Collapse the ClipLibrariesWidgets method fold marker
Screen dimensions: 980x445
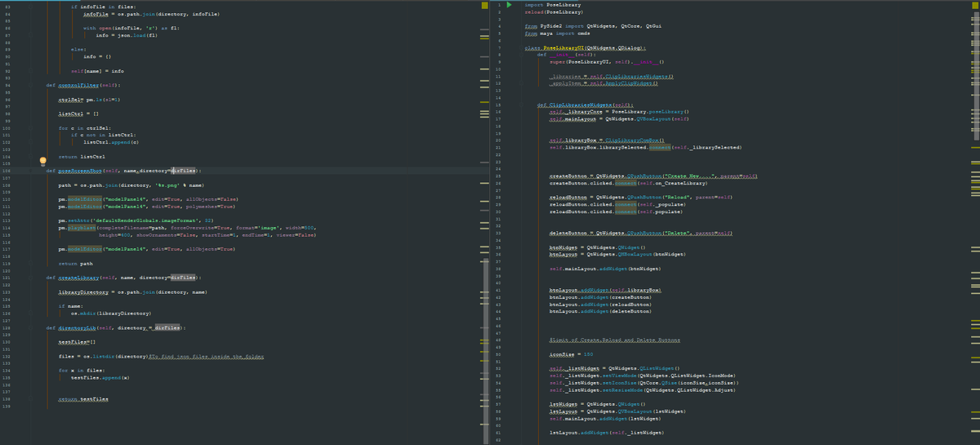point(522,105)
